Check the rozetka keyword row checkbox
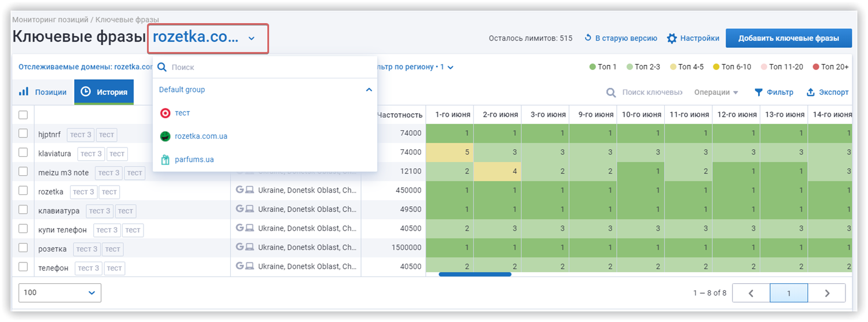Image resolution: width=868 pixels, height=322 pixels. 23,191
